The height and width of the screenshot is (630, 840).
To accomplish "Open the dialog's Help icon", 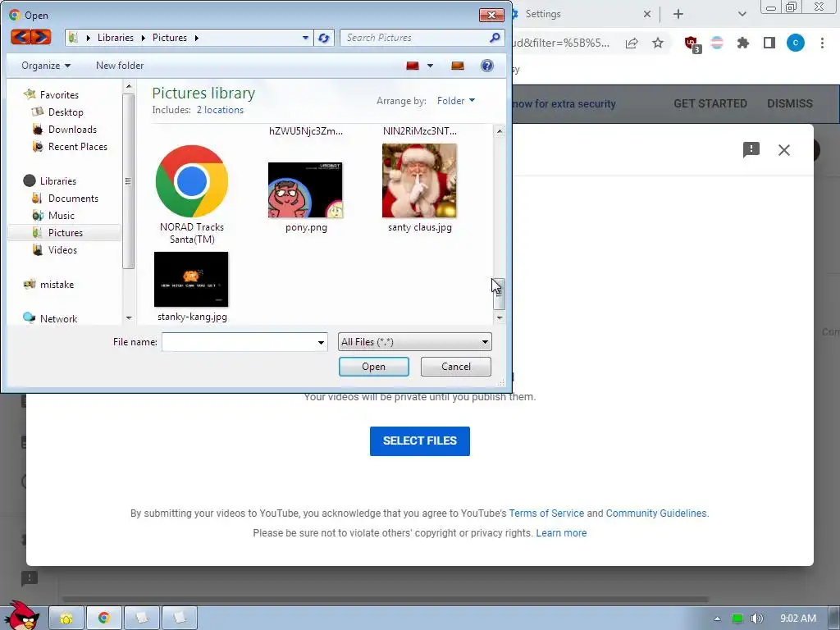I will [487, 66].
